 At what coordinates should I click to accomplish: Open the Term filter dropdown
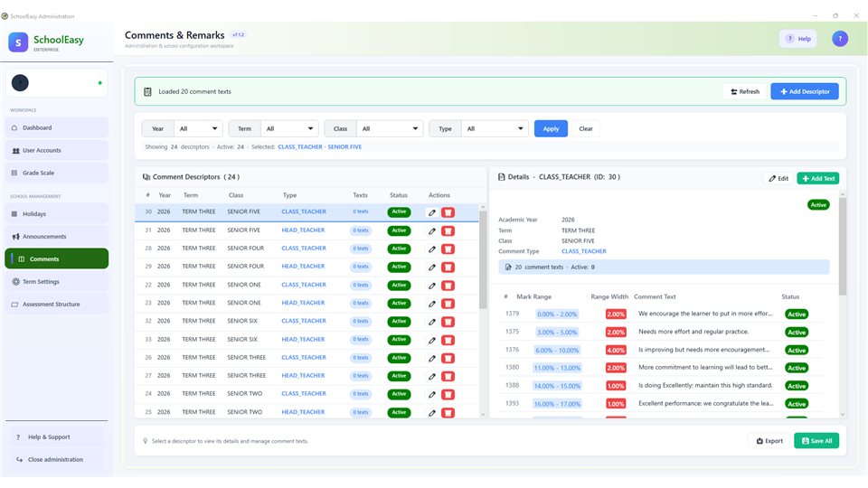(x=289, y=128)
